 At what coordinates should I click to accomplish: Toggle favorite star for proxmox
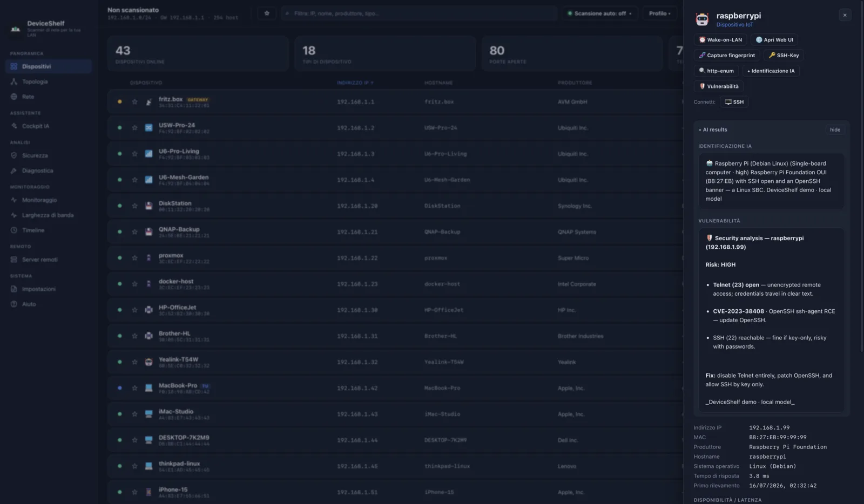click(134, 258)
